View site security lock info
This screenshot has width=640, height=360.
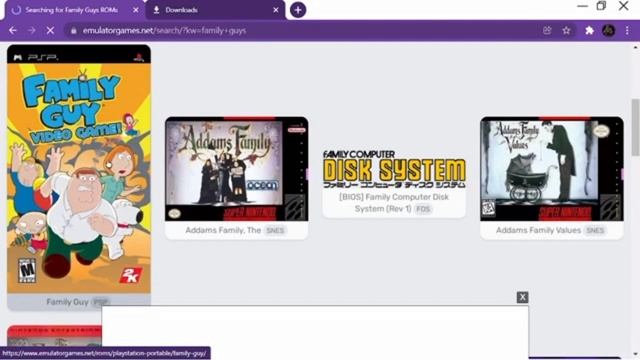(x=73, y=31)
